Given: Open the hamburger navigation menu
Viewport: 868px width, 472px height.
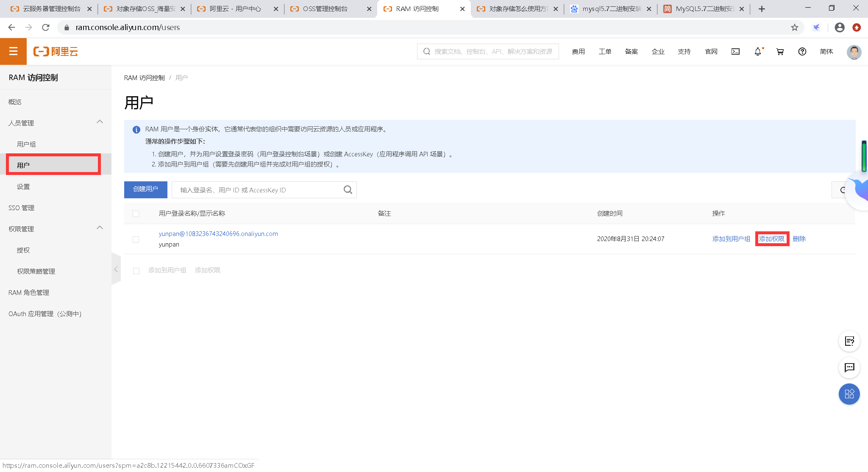Looking at the screenshot, I should point(13,51).
